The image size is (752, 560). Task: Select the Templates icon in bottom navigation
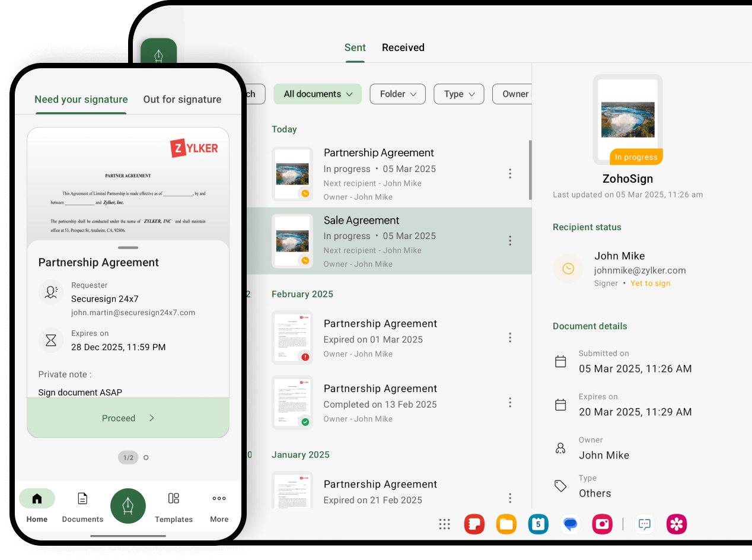pos(173,507)
